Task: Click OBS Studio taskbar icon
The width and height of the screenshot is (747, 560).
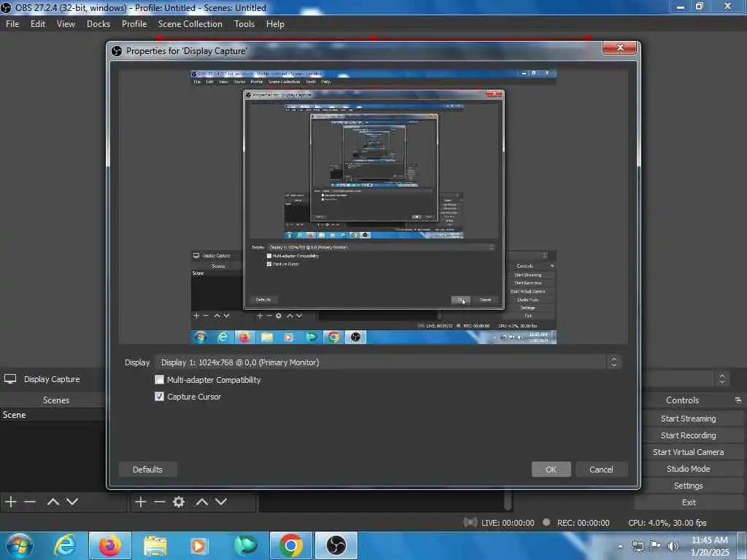Action: tap(336, 545)
